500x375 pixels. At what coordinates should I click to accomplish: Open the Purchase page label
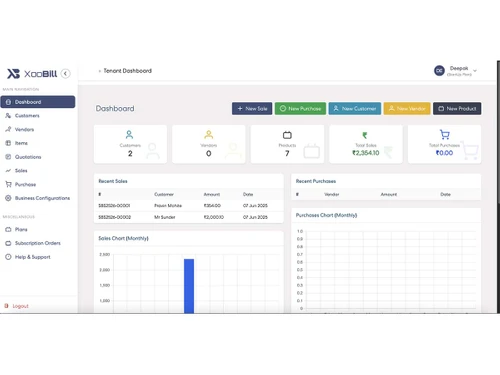tap(25, 184)
